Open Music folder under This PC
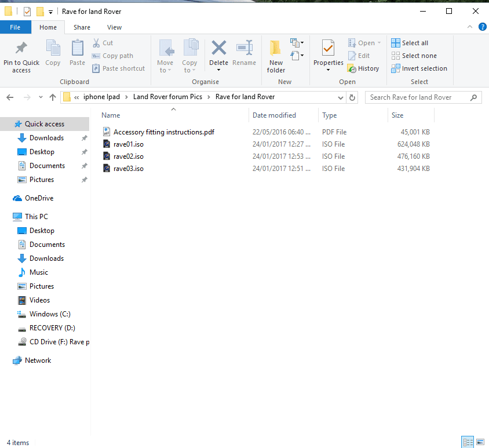This screenshot has width=489, height=448. coord(39,272)
